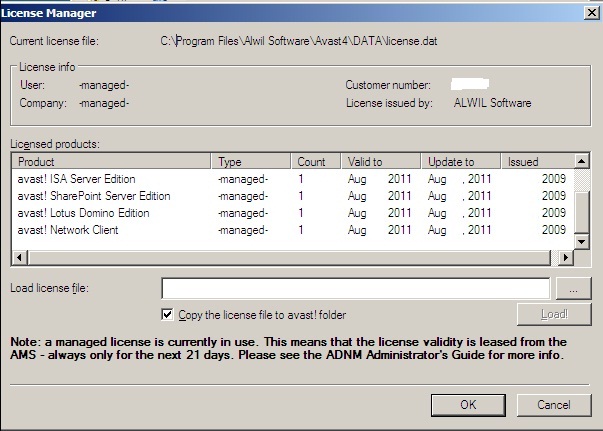603x431 pixels.
Task: Sort by the Product column header
Action: pyautogui.click(x=112, y=161)
